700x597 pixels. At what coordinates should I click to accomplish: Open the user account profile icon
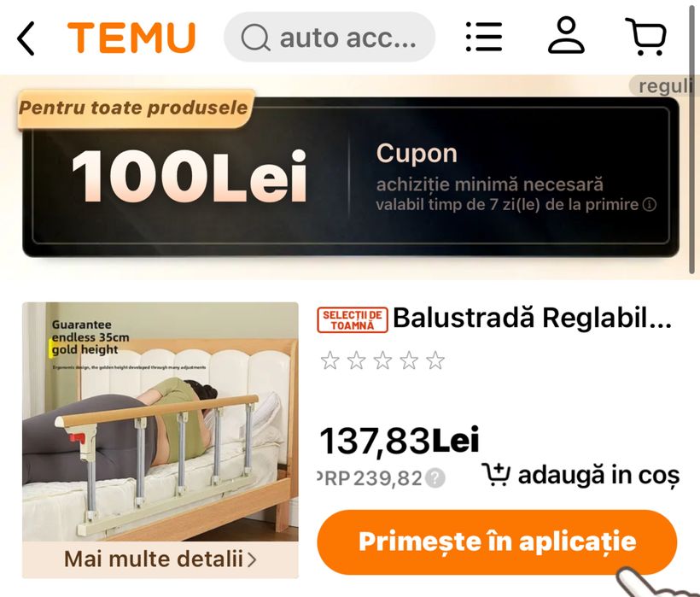[x=566, y=36]
